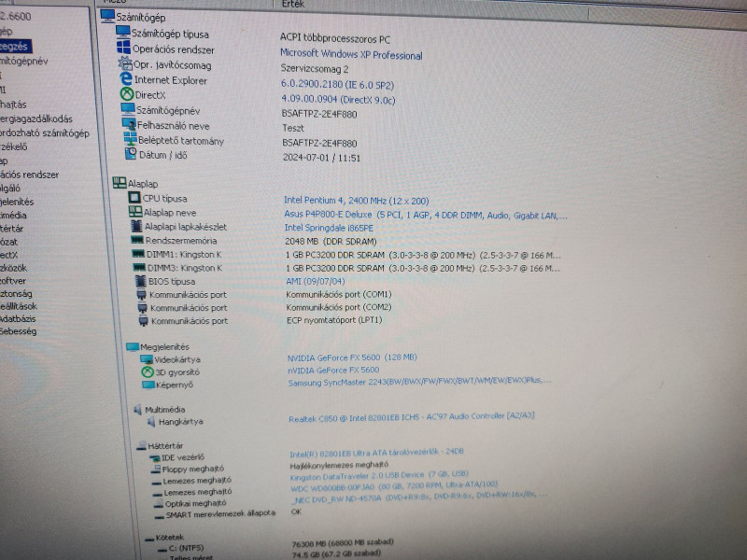Click the Multimédia speaker icon

click(138, 409)
